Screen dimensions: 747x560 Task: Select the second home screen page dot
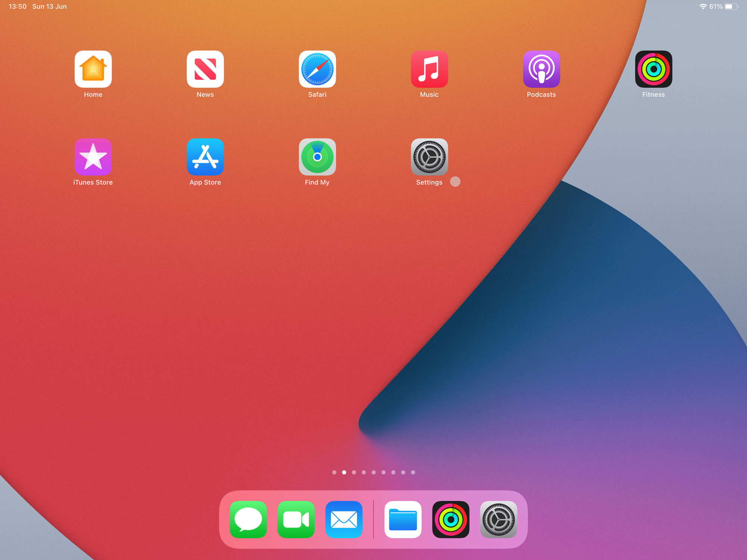[x=344, y=472]
